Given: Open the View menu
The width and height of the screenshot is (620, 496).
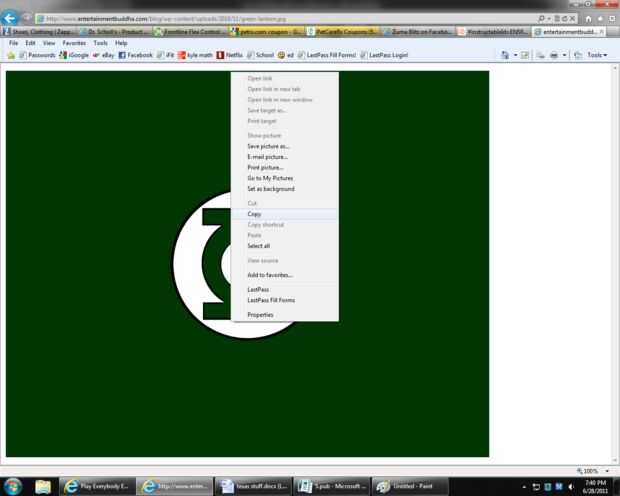Looking at the screenshot, I should pyautogui.click(x=49, y=43).
